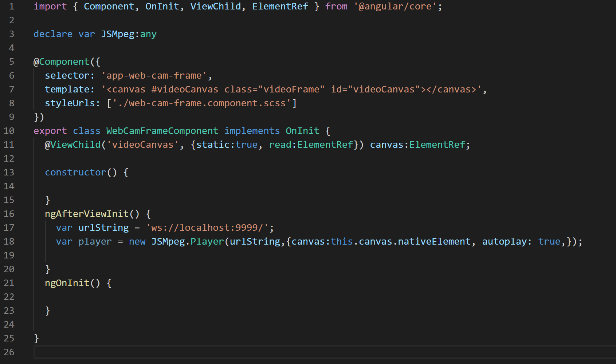The width and height of the screenshot is (616, 364).
Task: Click the class name 'WebCamFrameComponent'
Action: (162, 131)
